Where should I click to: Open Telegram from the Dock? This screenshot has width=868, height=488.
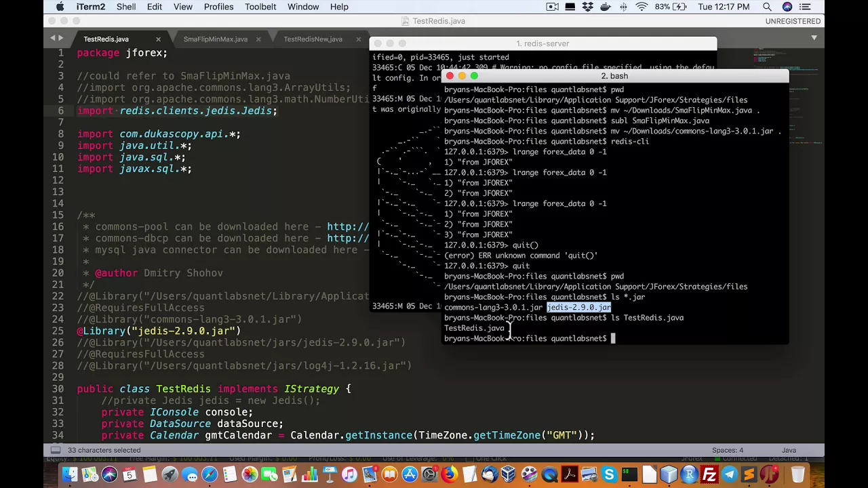click(729, 474)
